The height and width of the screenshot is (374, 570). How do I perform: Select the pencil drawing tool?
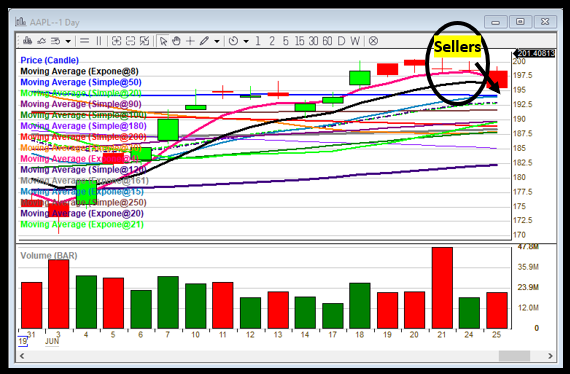tap(204, 41)
